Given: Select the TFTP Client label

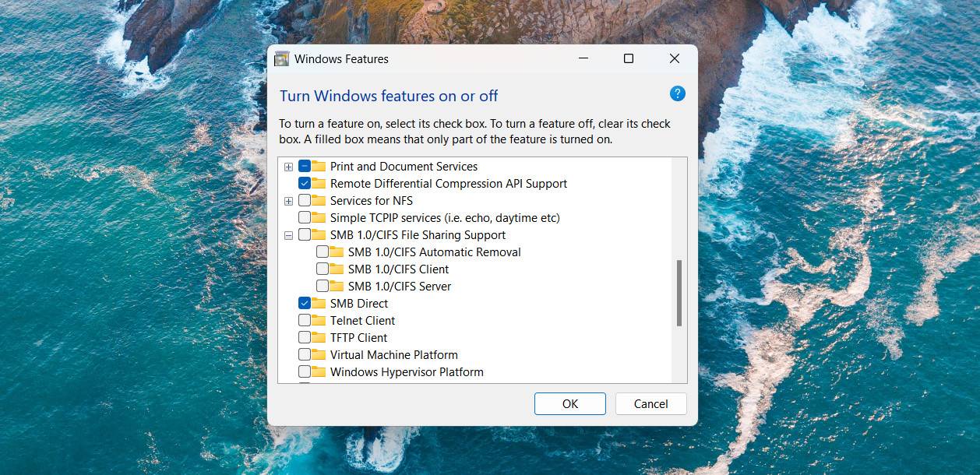Looking at the screenshot, I should [358, 337].
